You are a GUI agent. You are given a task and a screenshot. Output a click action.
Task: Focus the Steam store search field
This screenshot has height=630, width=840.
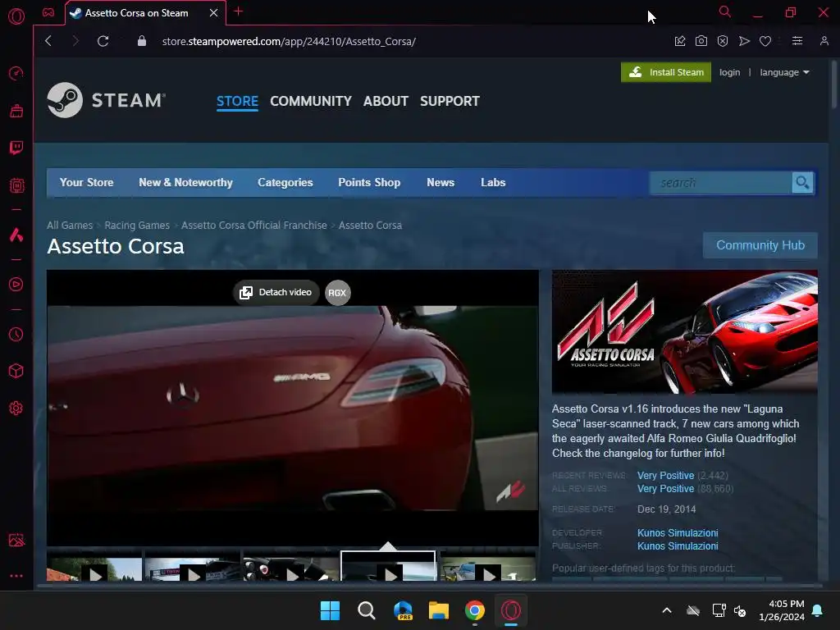tap(721, 183)
